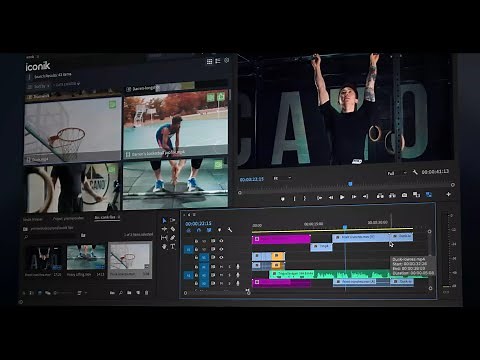Screen dimensions: 480x360
Task: Select green audio clip in timeline
Action: [347, 274]
